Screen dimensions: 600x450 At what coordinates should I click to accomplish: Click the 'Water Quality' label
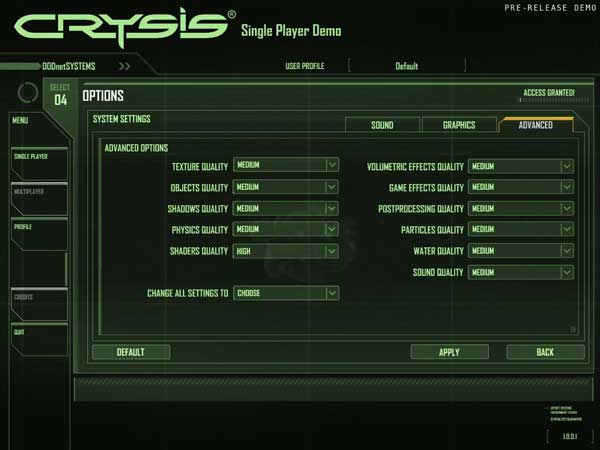point(438,251)
